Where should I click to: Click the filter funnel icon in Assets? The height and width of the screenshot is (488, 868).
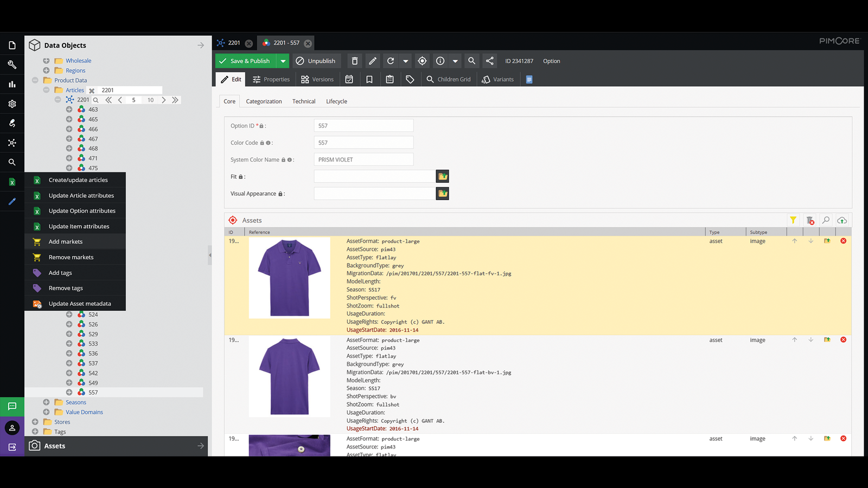[793, 220]
